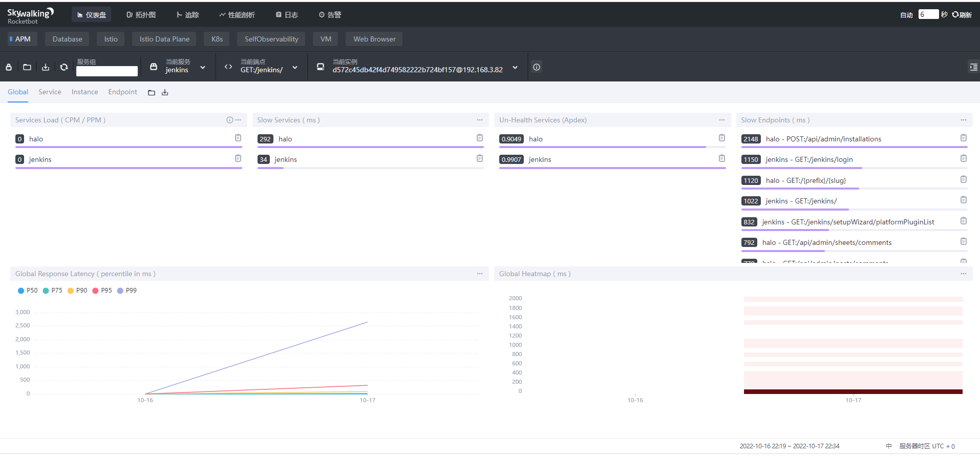Click the dark red bottom heatmap band
The height and width of the screenshot is (456, 980).
[853, 391]
